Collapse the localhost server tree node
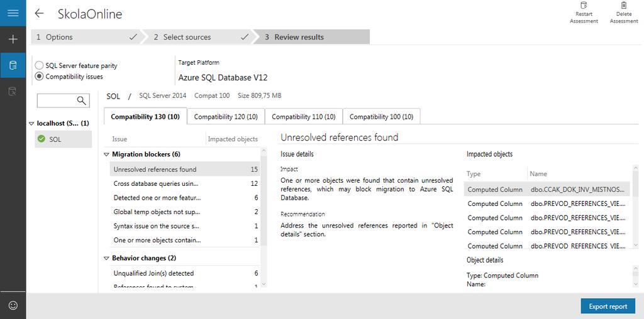The image size is (644, 319). (x=31, y=124)
